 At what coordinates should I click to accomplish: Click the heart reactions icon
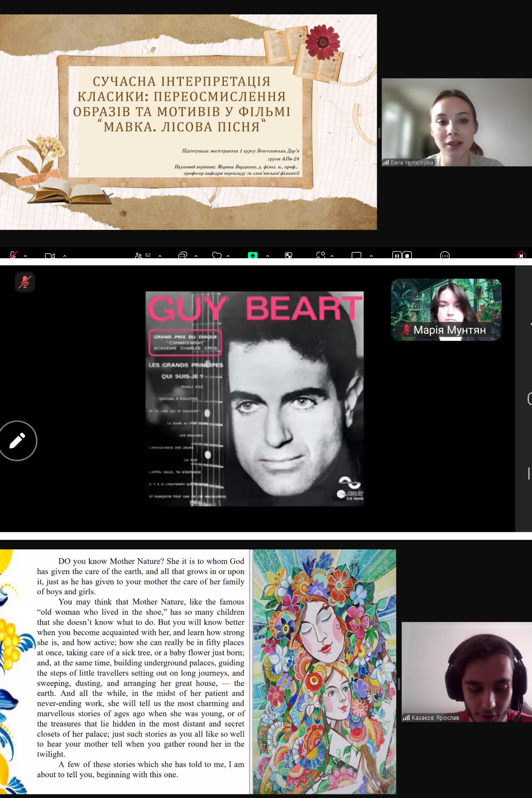coord(217,255)
